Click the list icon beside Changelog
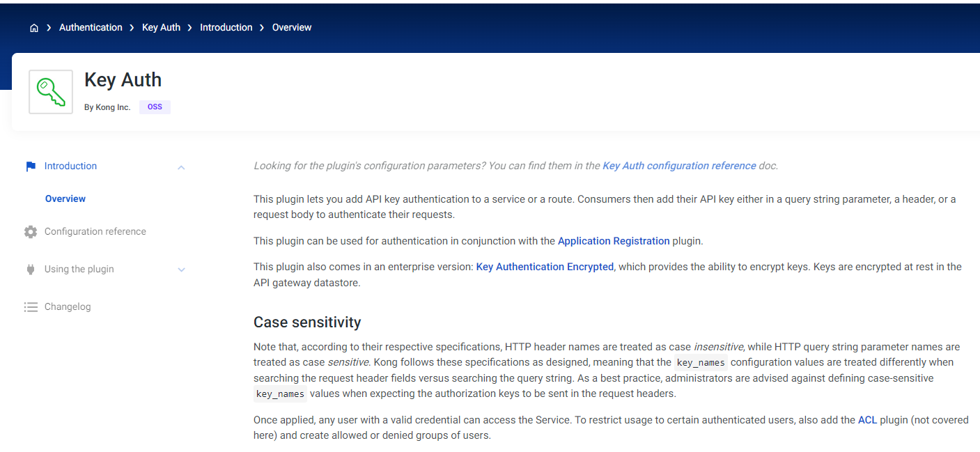The height and width of the screenshot is (452, 980). tap(31, 307)
